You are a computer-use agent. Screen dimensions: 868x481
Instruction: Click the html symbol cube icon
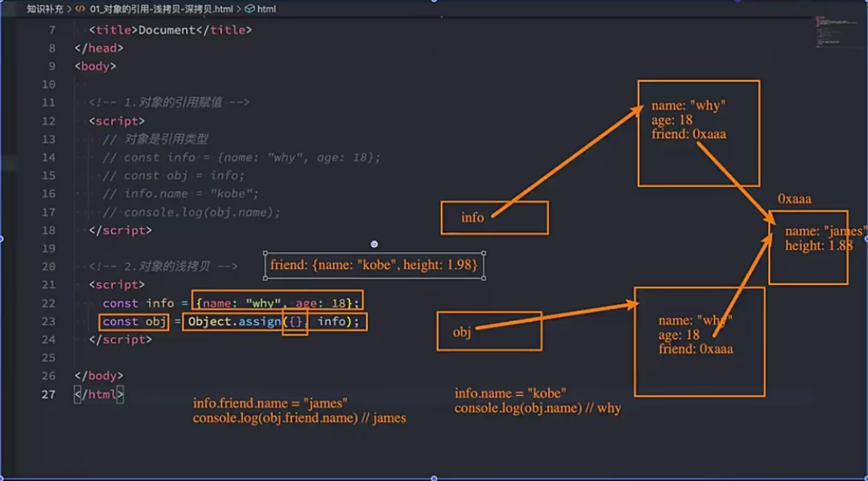click(x=250, y=9)
